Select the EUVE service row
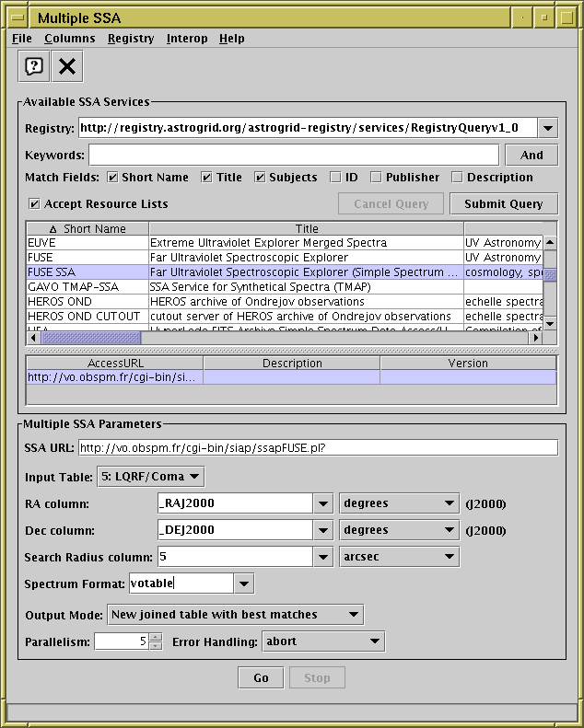This screenshot has width=584, height=728. tap(285, 243)
